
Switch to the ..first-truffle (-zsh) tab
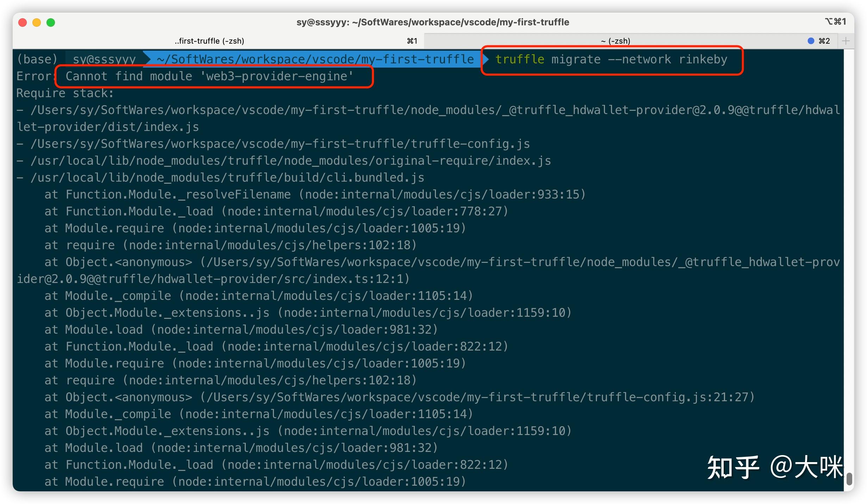coord(209,41)
